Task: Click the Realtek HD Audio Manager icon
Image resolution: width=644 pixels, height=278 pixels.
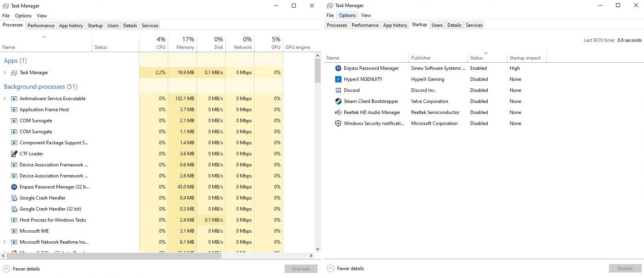Action: [338, 112]
